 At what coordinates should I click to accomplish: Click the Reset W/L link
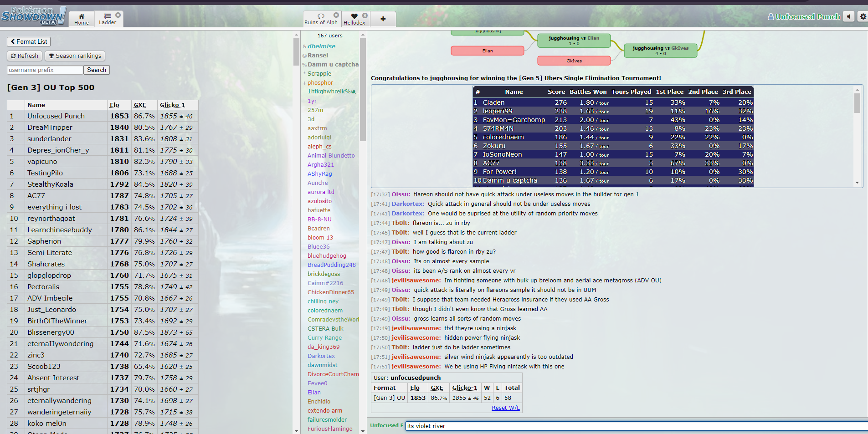[x=505, y=408]
